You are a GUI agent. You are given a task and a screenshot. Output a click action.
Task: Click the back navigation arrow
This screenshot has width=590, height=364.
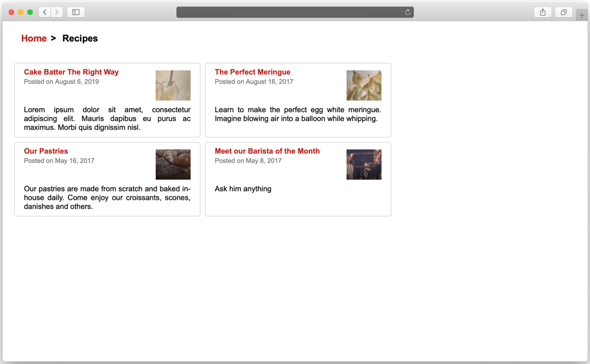point(44,12)
